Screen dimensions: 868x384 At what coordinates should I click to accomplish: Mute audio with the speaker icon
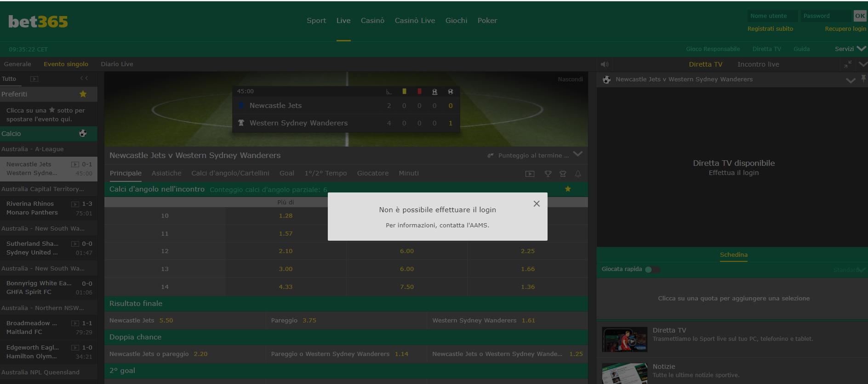[x=605, y=64]
